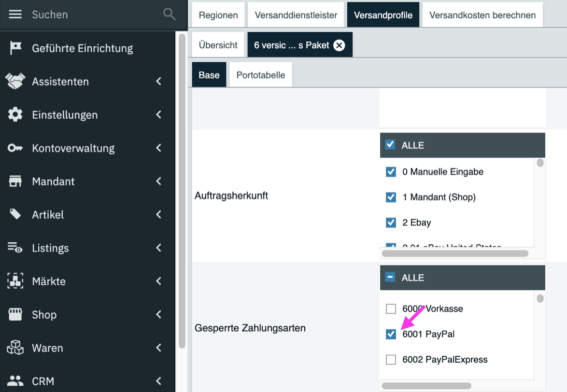
Task: Go to the Übersicht view
Action: pos(218,45)
